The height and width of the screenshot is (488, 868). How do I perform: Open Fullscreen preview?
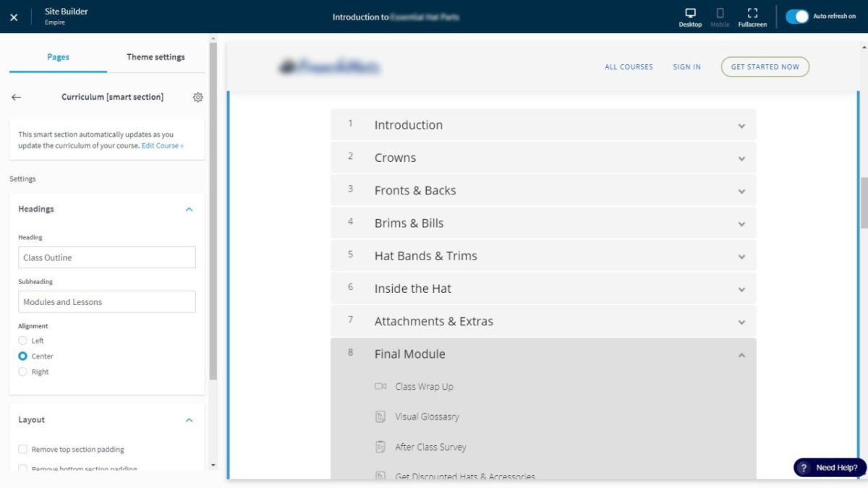pos(752,17)
